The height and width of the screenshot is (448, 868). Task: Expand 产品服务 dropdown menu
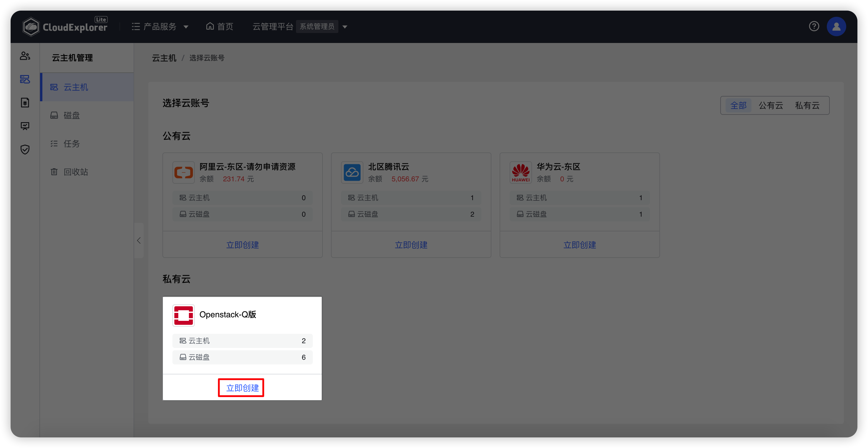coord(160,26)
